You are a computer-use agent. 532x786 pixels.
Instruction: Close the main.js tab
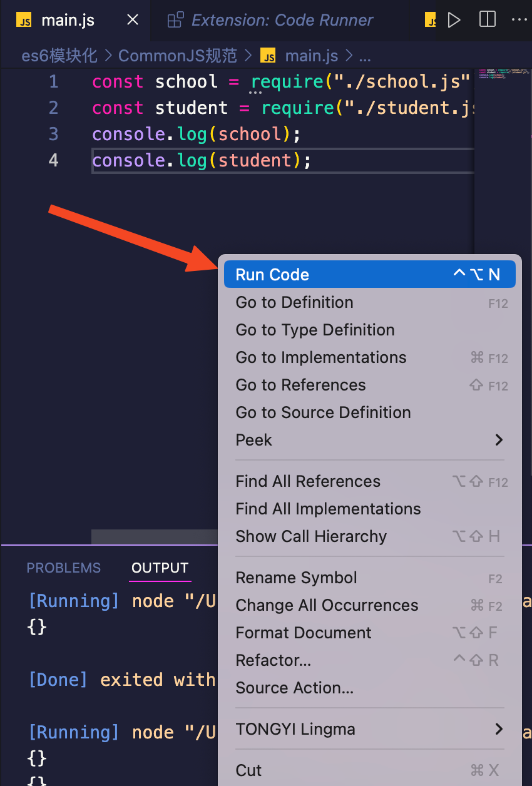coord(133,20)
